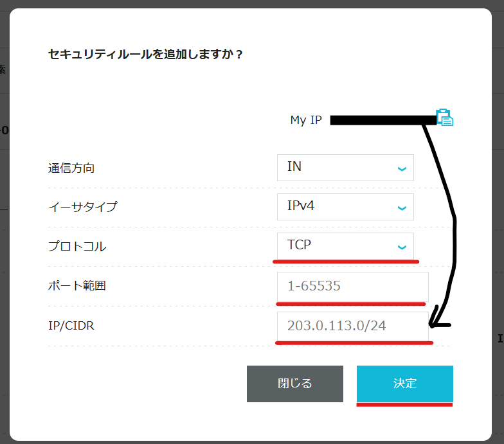Click the chevron arrow beside TCP

click(402, 247)
